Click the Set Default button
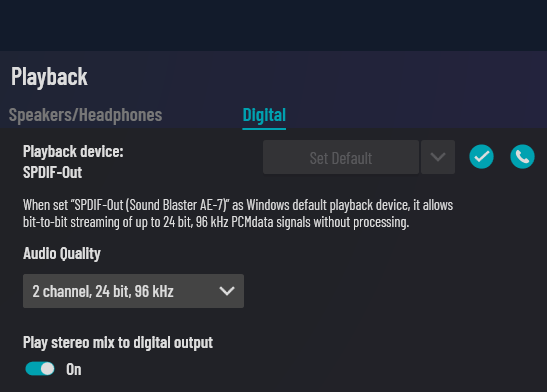Viewport: 547px width, 392px height. click(341, 157)
